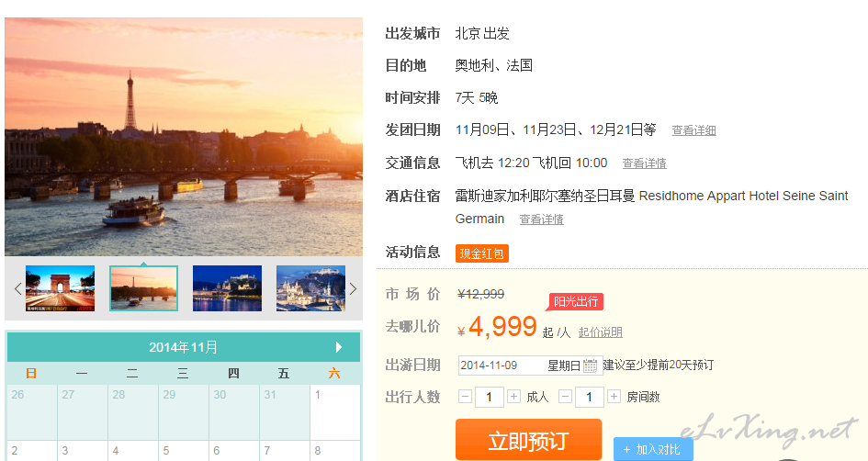Open the date picker calendar icon
Image resolution: width=868 pixels, height=461 pixels.
(x=591, y=365)
